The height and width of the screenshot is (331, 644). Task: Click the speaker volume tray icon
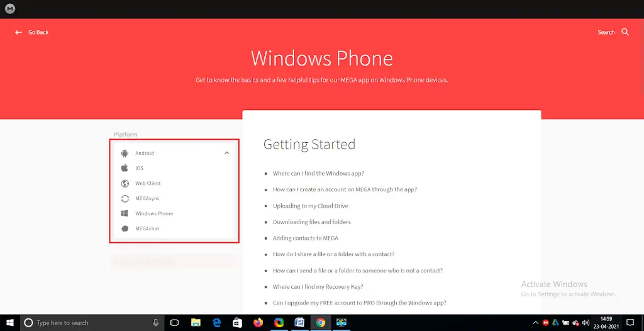[x=586, y=323]
